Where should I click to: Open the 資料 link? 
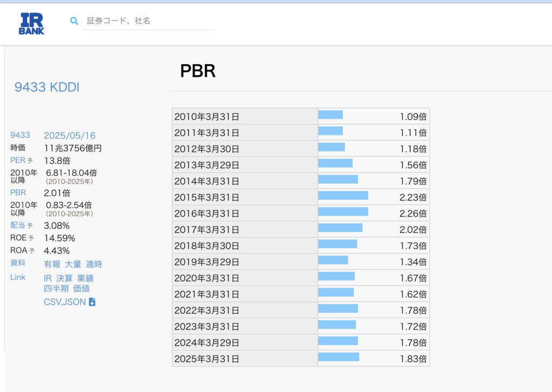coord(18,263)
